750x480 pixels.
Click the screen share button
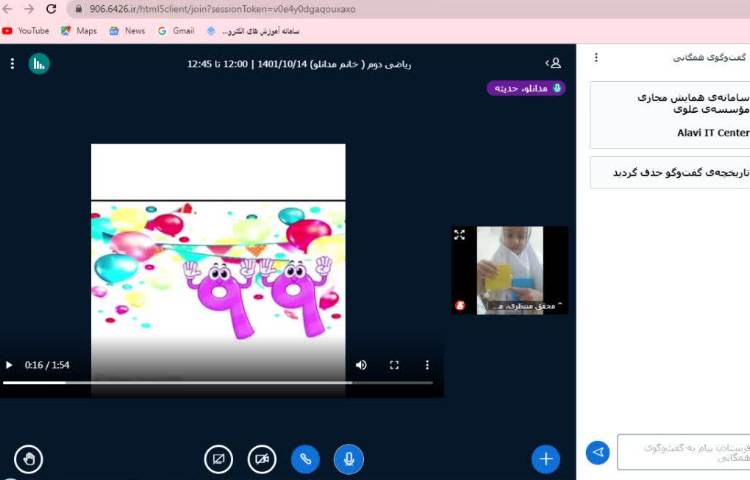(218, 459)
